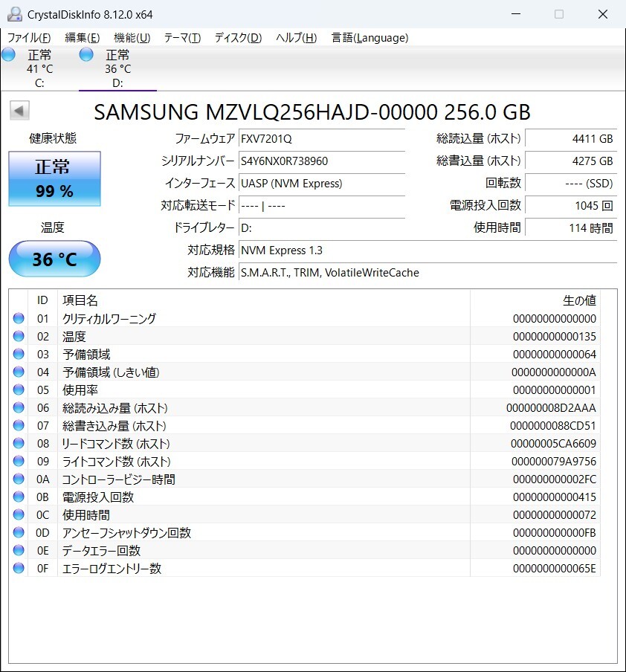Click status orb for エラーログエントリー数 row
This screenshot has height=672, width=626.
(x=19, y=569)
